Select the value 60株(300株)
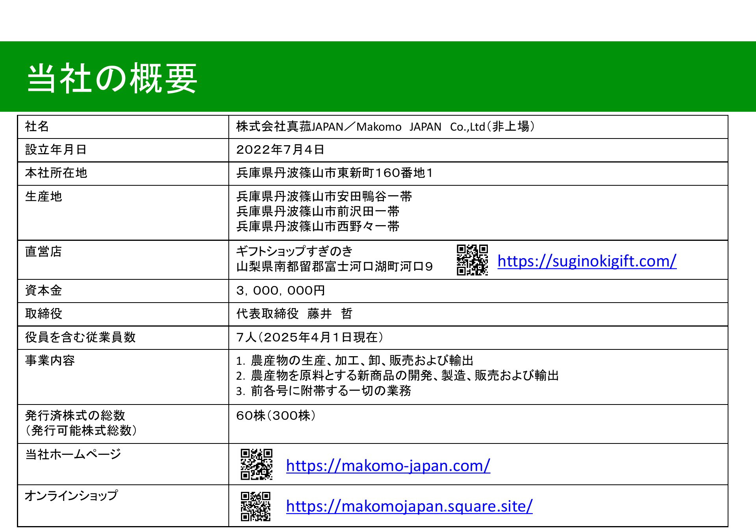756x532 pixels. [276, 416]
